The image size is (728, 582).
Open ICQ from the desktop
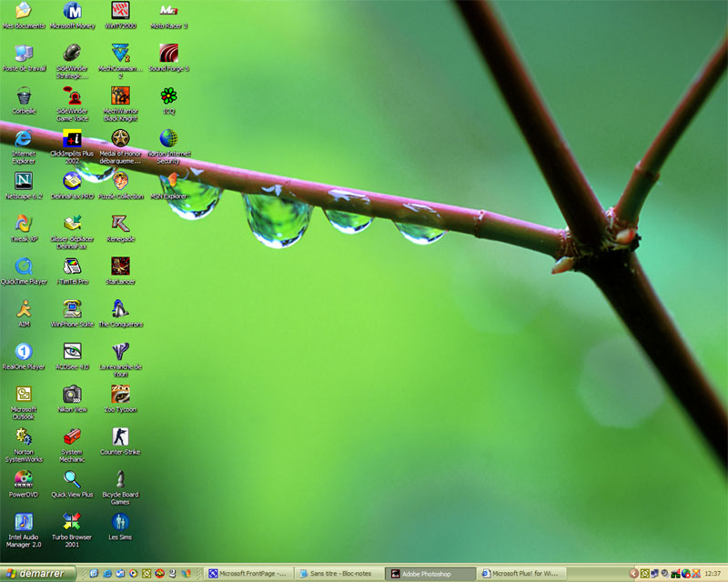pos(170,97)
